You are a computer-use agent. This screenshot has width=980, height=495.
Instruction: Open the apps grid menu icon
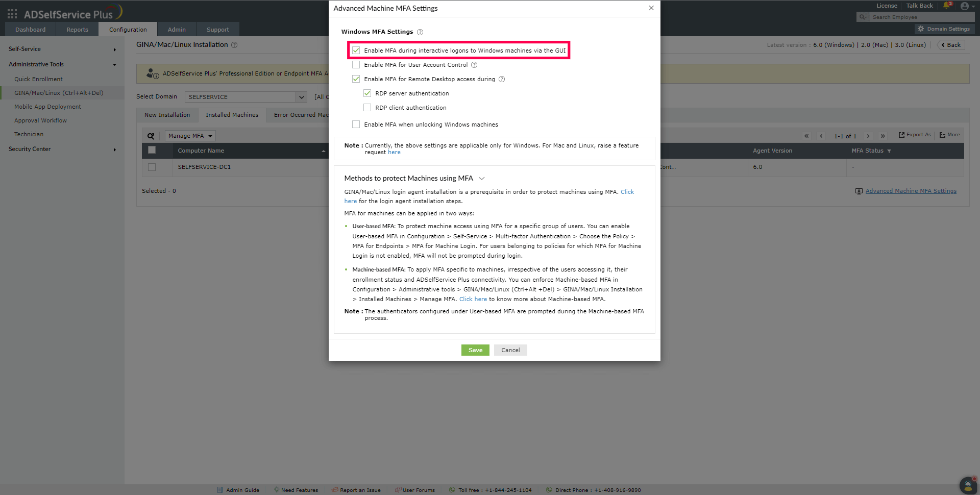click(x=12, y=14)
